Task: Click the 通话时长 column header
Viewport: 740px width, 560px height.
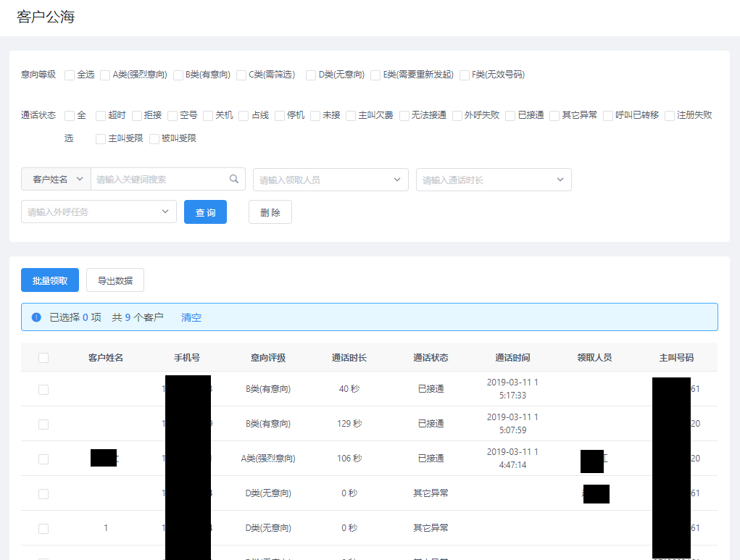Action: (349, 358)
